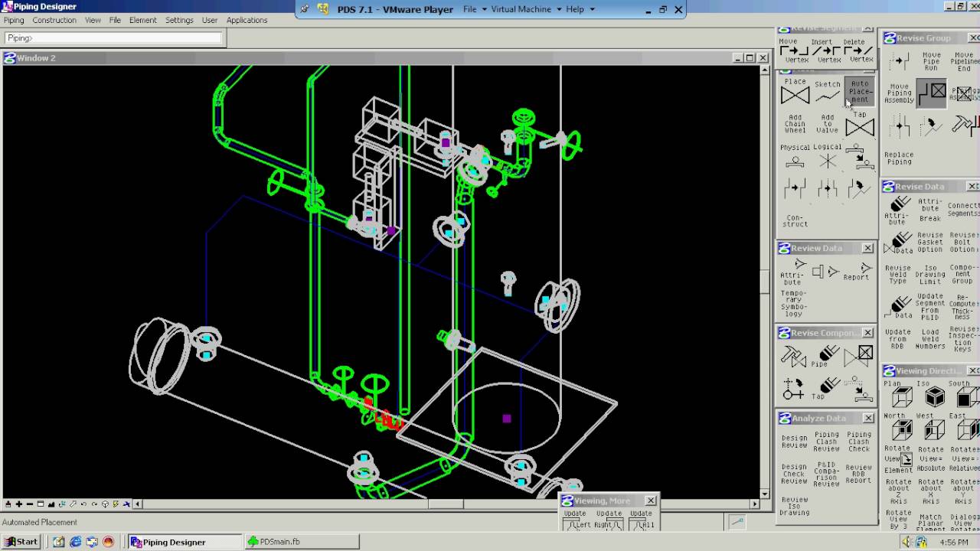Click Revise Data Attribute brush icon
Screen dimensions: 980x551
pyautogui.click(x=898, y=210)
